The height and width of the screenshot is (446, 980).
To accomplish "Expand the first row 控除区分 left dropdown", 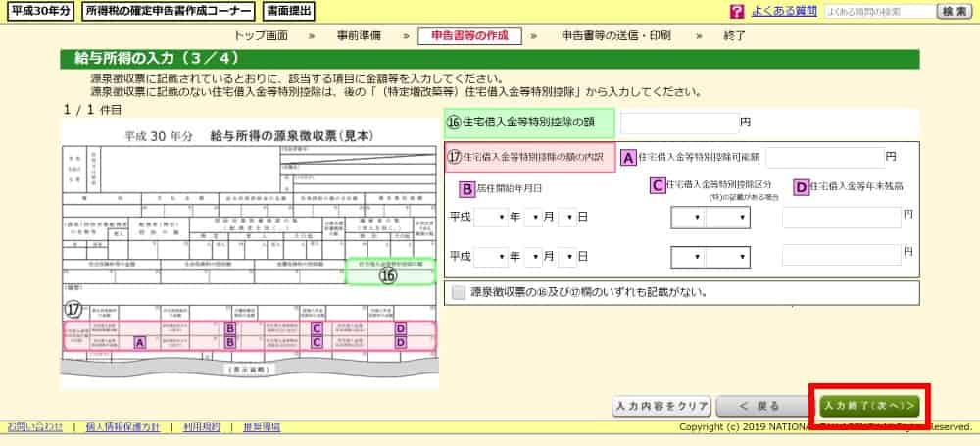I will [687, 217].
